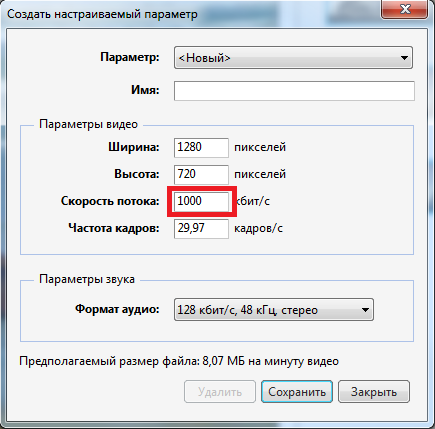Click the Частота кадров field showing 29,97
Viewport: 435px width, 429px height.
click(x=201, y=229)
